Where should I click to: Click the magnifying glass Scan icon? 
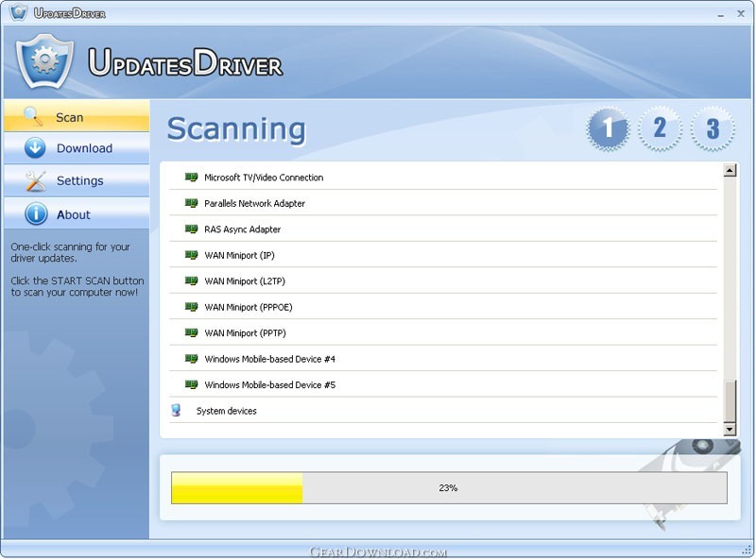(33, 116)
